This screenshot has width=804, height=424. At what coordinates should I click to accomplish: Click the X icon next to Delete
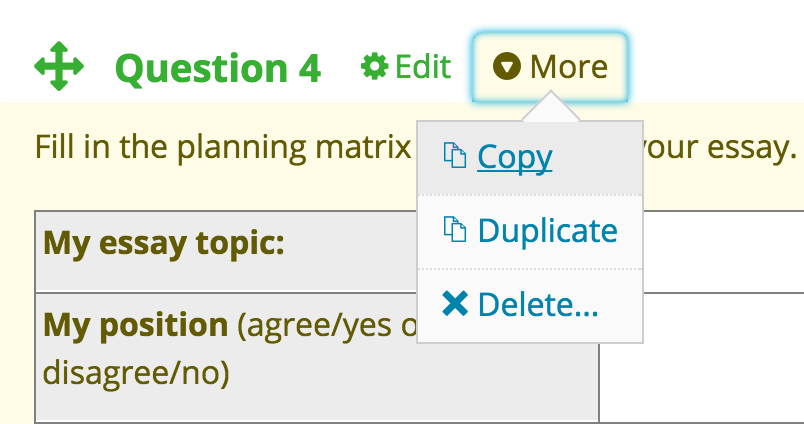pyautogui.click(x=455, y=303)
